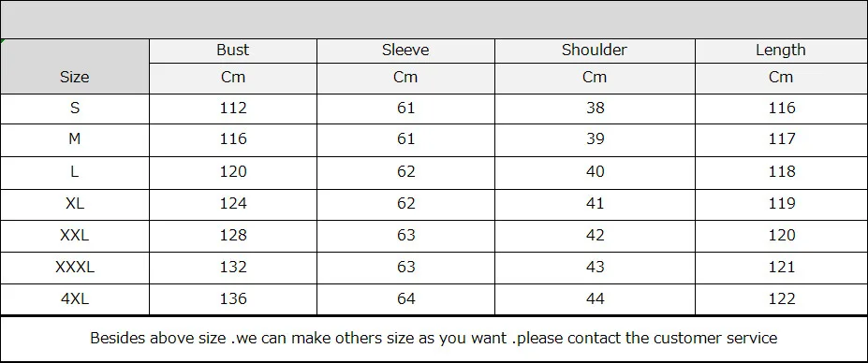Select the Length column header
This screenshot has height=363, width=868.
781,51
